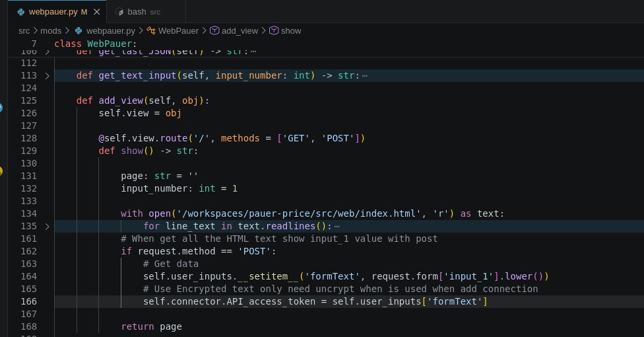Expand folded get_last_JSON definition arrow

click(48, 52)
